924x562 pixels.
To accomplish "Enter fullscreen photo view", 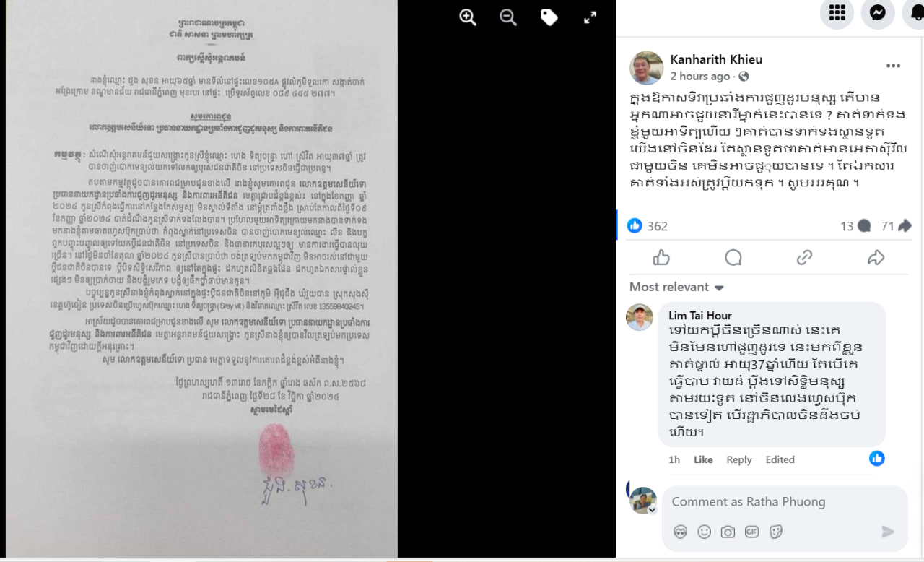I will 590,18.
